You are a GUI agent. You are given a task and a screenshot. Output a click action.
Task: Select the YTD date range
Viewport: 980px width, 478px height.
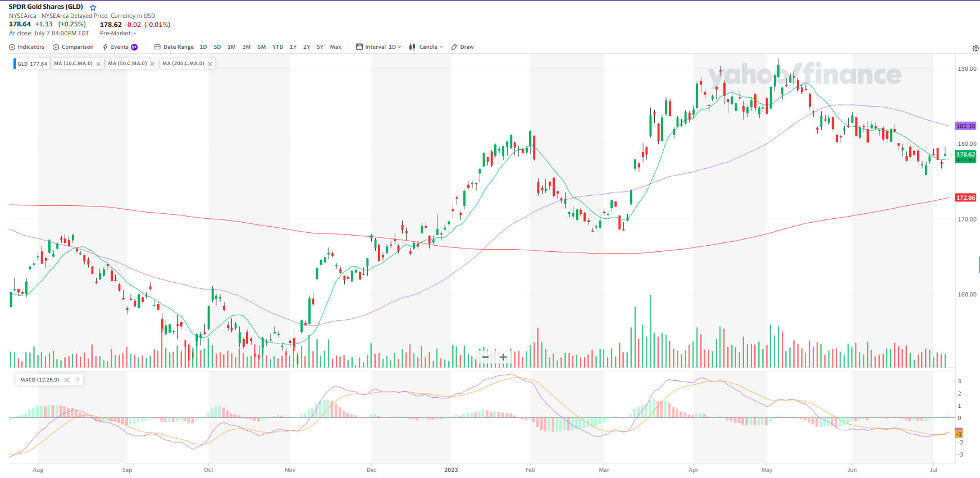278,47
